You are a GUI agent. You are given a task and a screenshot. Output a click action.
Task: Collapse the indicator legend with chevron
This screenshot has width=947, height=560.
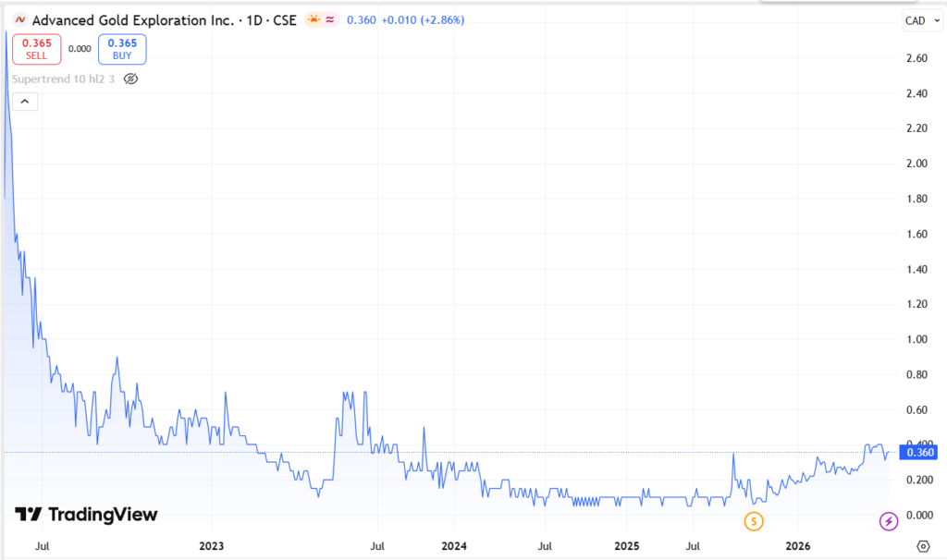(x=24, y=103)
